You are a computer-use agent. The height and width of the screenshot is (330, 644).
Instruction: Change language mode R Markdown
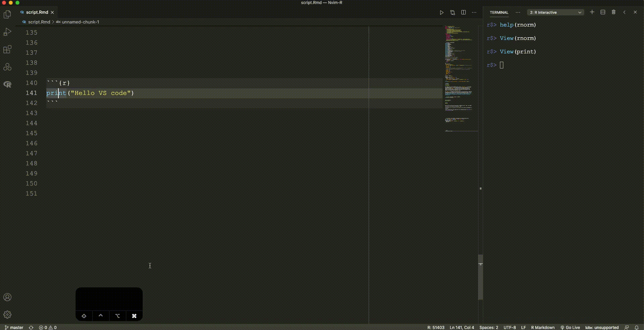543,327
